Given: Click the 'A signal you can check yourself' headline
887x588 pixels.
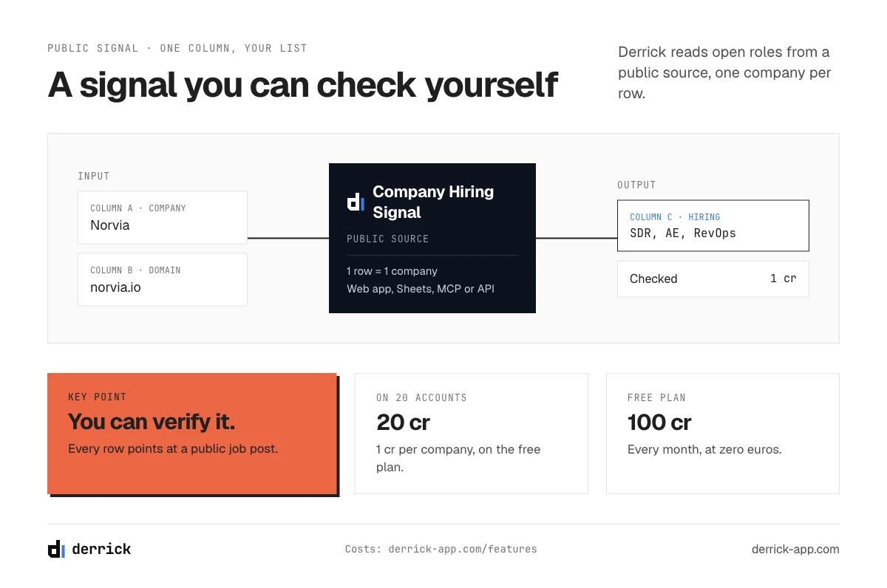Looking at the screenshot, I should [303, 84].
